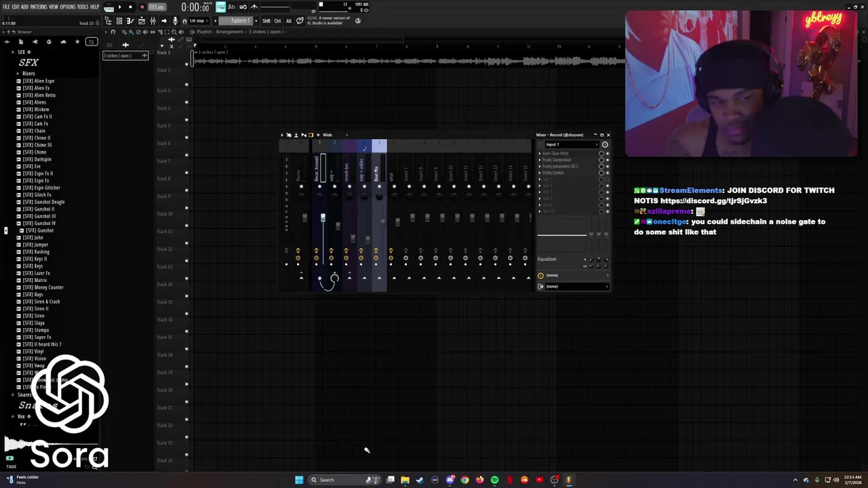The width and height of the screenshot is (868, 488).
Task: Open Auto-Tune Artist slot arrow
Action: point(540,154)
